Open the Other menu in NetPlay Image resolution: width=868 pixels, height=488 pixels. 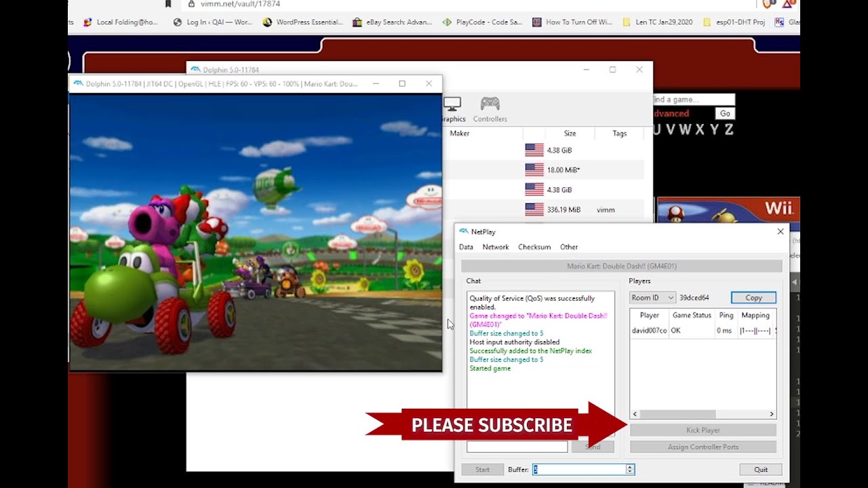pos(569,247)
